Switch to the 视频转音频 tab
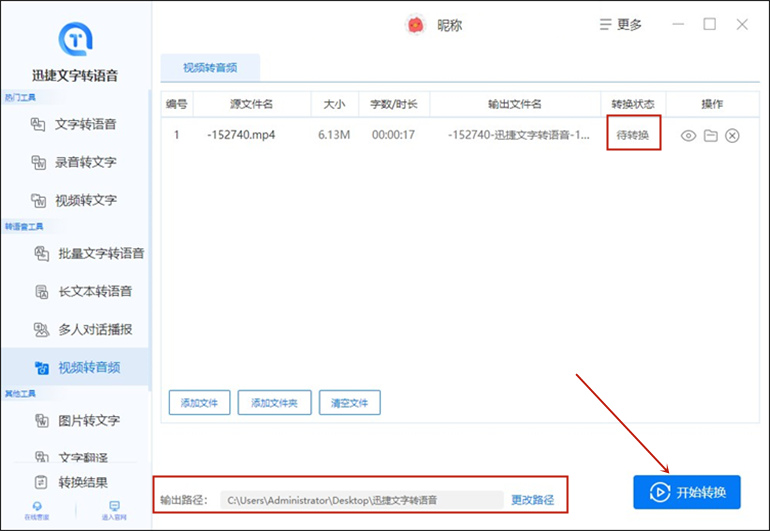The height and width of the screenshot is (531, 770). coord(210,68)
